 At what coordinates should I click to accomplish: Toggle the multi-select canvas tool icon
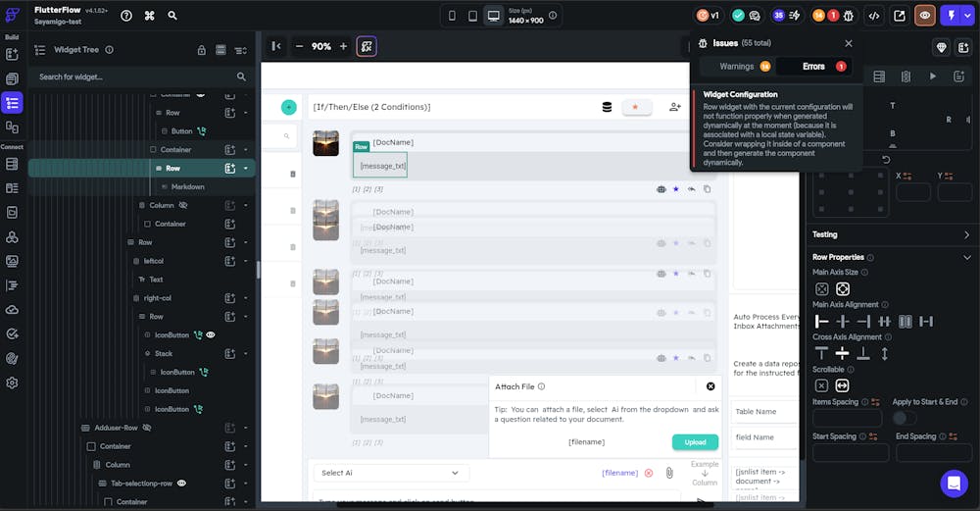click(x=367, y=46)
